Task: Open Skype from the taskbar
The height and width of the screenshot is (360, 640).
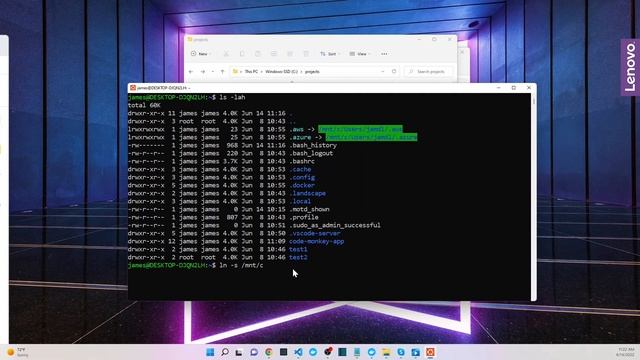Action: (x=401, y=352)
